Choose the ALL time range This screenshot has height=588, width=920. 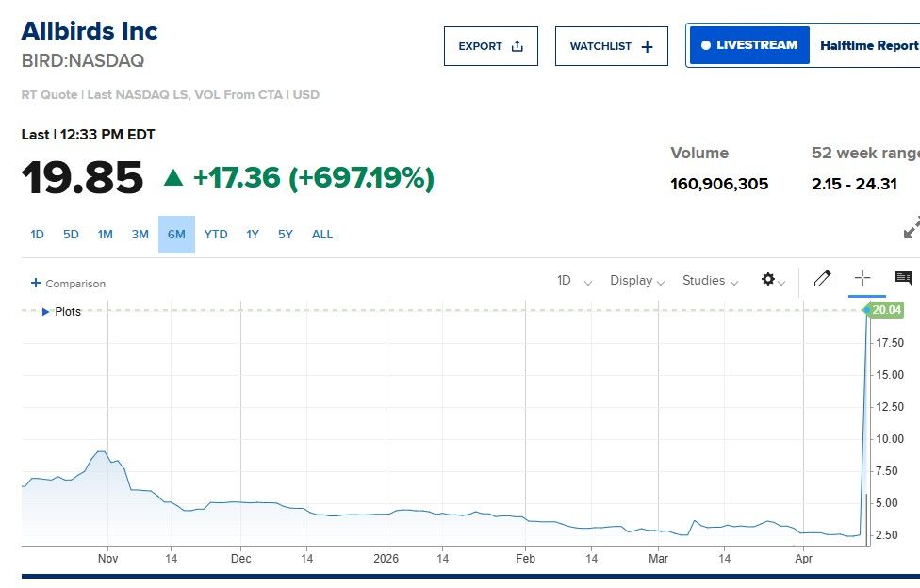[322, 235]
